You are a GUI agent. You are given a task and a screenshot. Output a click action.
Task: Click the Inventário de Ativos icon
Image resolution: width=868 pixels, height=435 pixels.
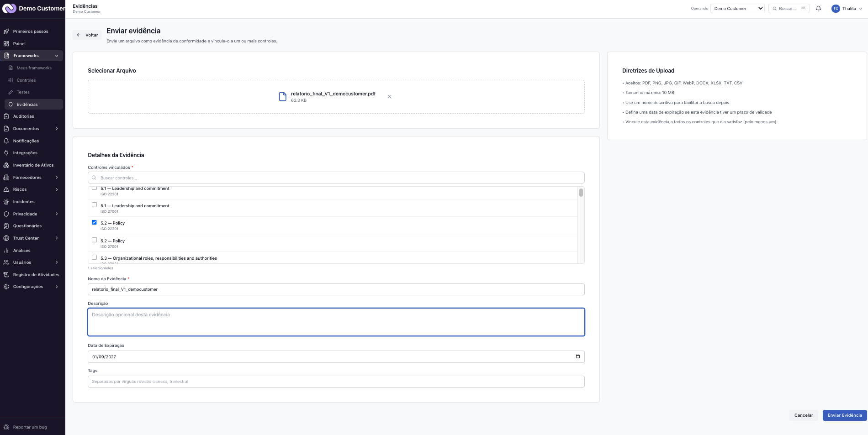[x=6, y=165]
